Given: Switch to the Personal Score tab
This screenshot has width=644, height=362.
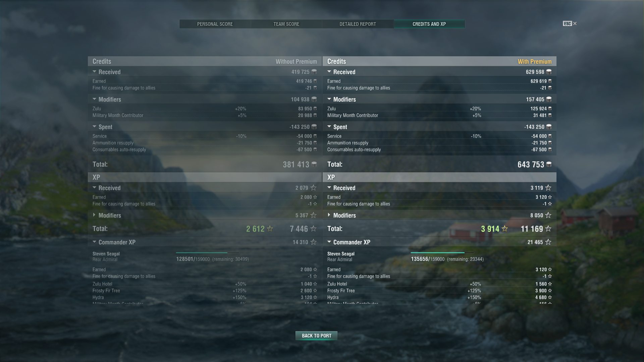Looking at the screenshot, I should pos(215,24).
